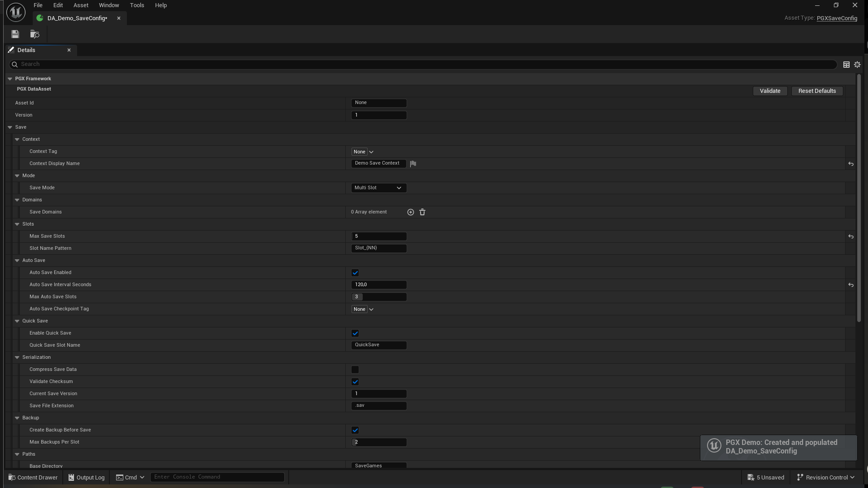Image resolution: width=868 pixels, height=488 pixels.
Task: Open the details view settings gear
Action: point(857,64)
